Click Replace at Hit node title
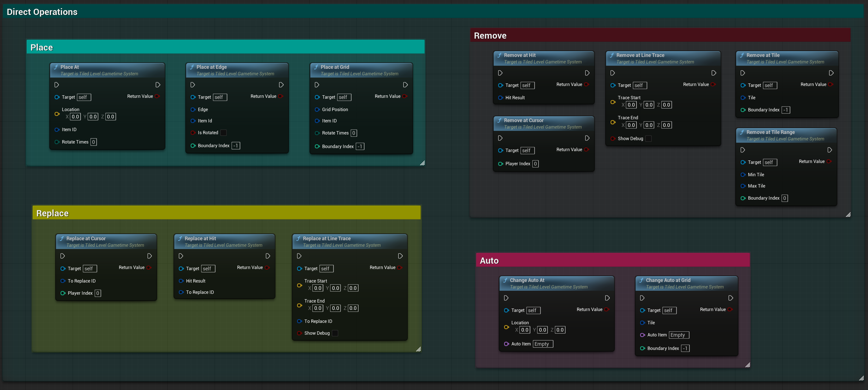The height and width of the screenshot is (390, 868). tap(200, 238)
